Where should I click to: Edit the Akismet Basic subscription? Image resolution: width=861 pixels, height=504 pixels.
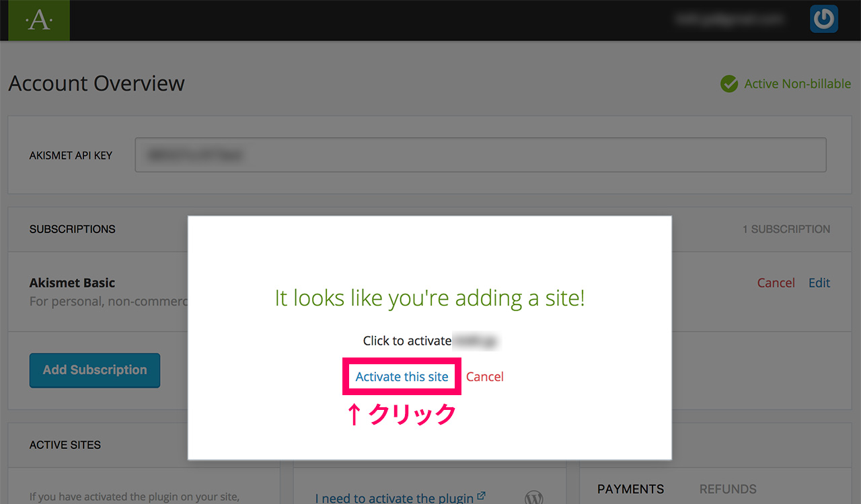(x=819, y=283)
